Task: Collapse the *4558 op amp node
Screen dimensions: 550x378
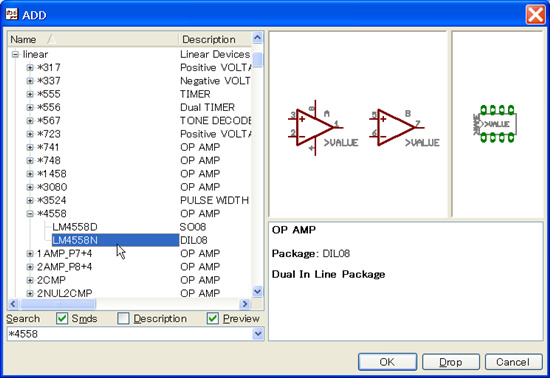Action: click(x=30, y=214)
